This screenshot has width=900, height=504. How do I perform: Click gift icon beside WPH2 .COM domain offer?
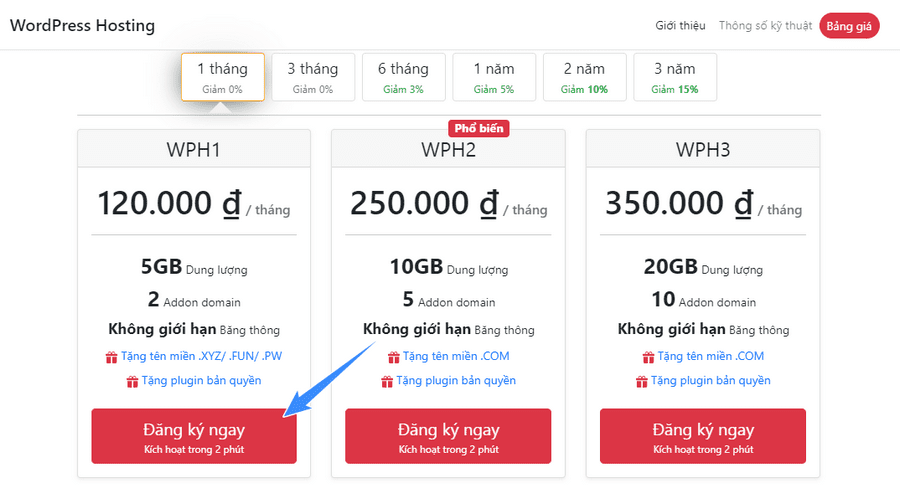(x=392, y=357)
